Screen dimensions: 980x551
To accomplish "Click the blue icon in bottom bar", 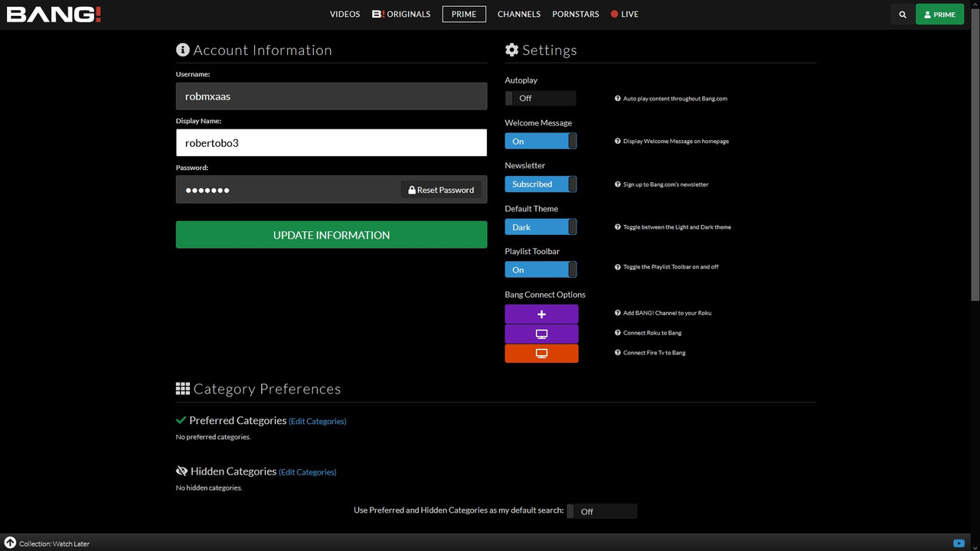I will pyautogui.click(x=959, y=543).
